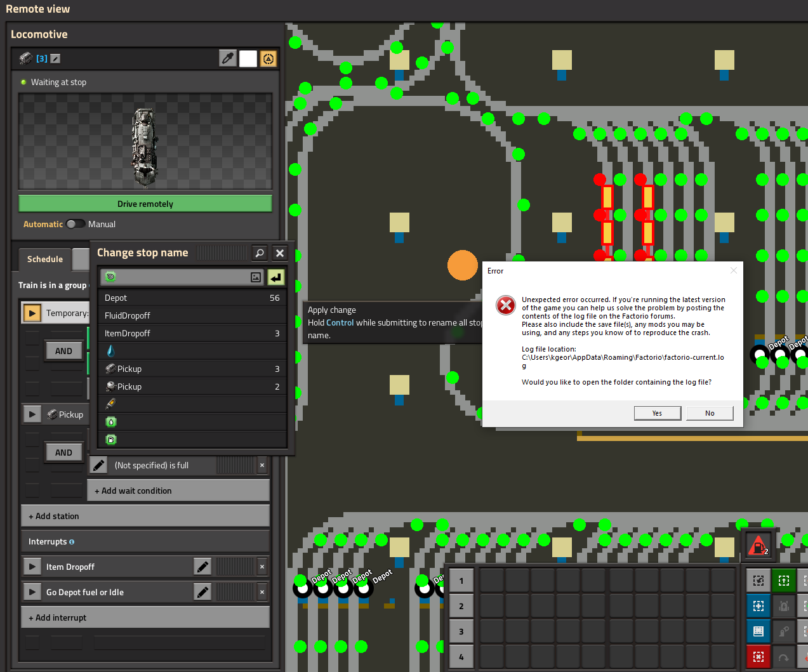808x672 pixels.
Task: Choose the ItemDropoff stop from the list
Action: (192, 333)
